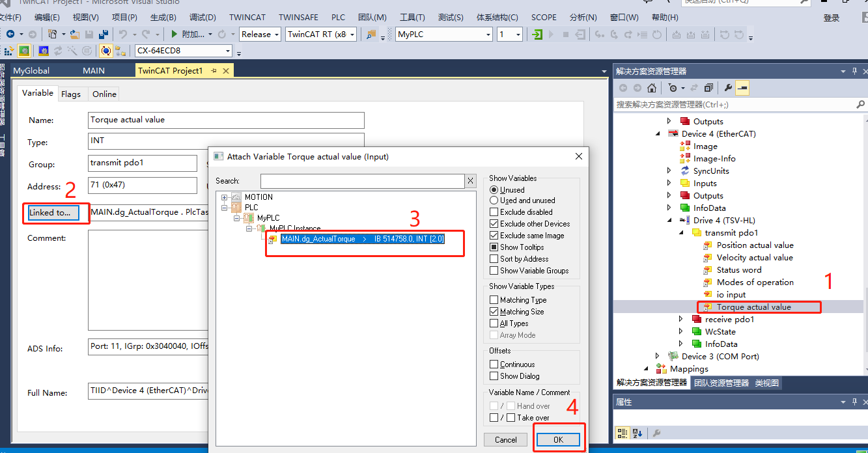The height and width of the screenshot is (453, 868).
Task: Collapse the Device 4 (EtherCAT) node
Action: click(x=657, y=134)
